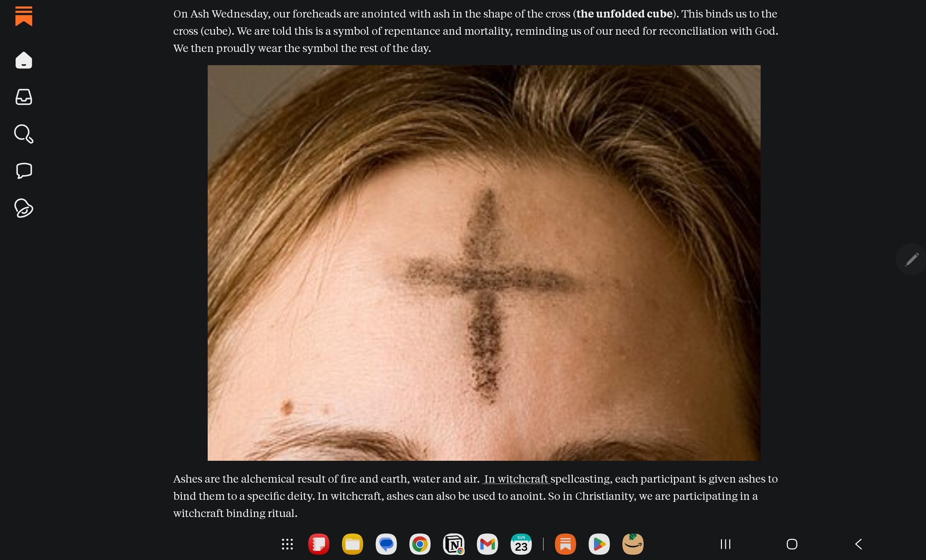
Task: Open the Chat section
Action: pyautogui.click(x=24, y=171)
